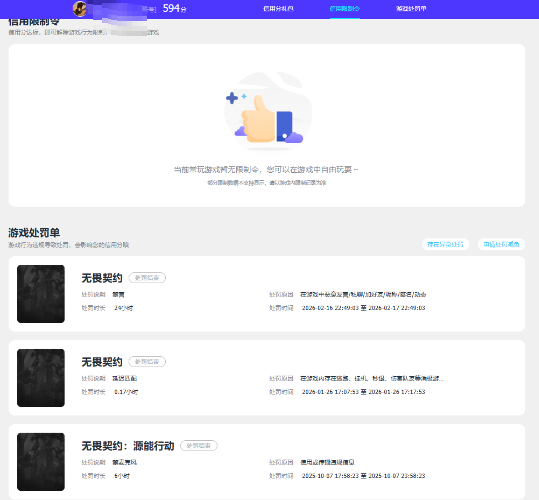Select 无畏契约 title of 0.17-hour penalty
Screen dimensions: 539x500
[x=102, y=362]
